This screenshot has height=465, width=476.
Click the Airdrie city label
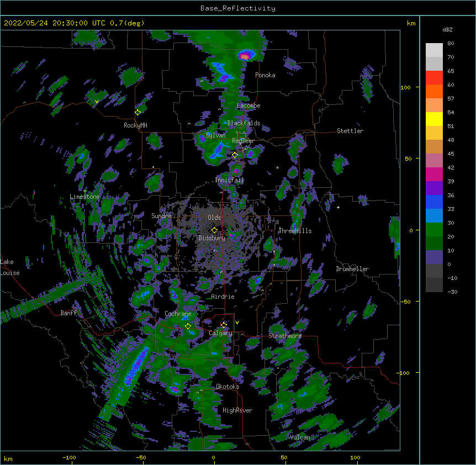(x=223, y=297)
